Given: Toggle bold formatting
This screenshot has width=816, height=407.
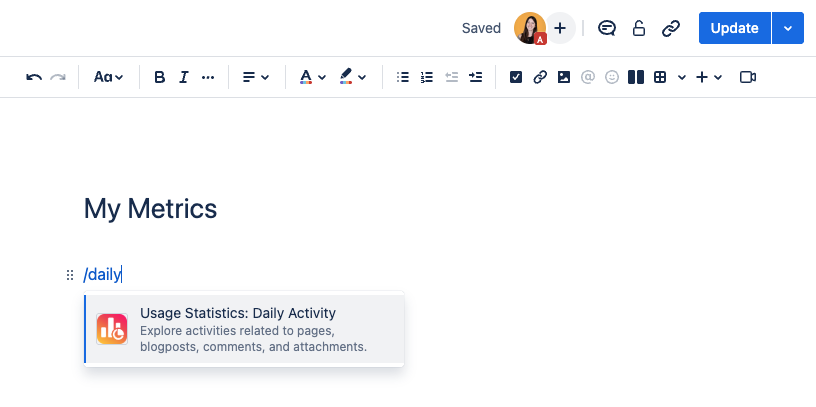Looking at the screenshot, I should pyautogui.click(x=159, y=77).
